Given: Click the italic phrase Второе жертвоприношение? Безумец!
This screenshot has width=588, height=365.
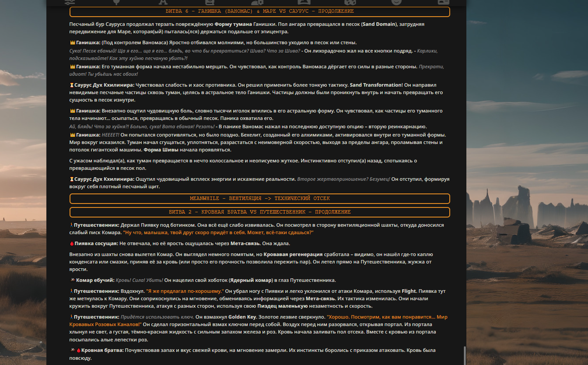Looking at the screenshot, I should tap(343, 179).
